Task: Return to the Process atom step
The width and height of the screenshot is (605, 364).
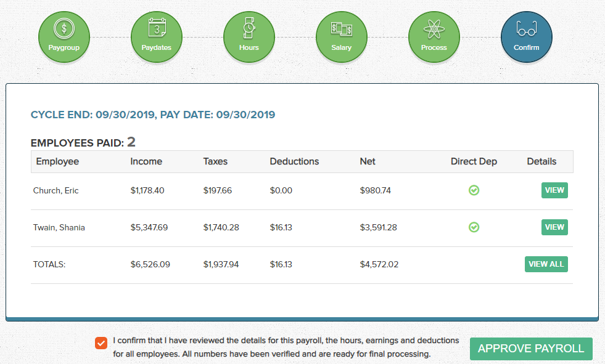Action: pyautogui.click(x=434, y=37)
